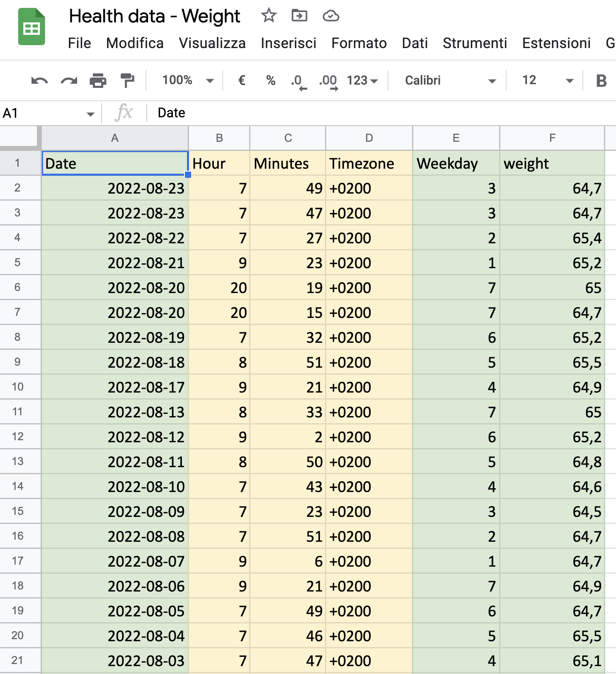
Task: Open the Formato menu
Action: [359, 43]
